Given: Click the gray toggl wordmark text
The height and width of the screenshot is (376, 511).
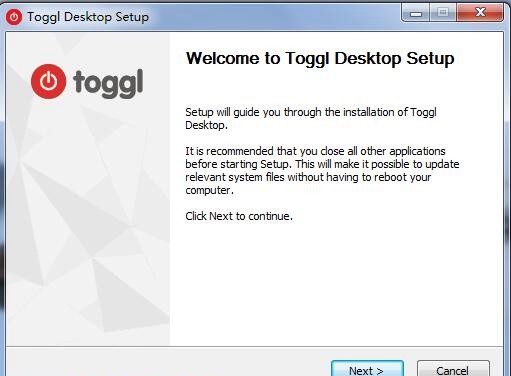Looking at the screenshot, I should (108, 83).
